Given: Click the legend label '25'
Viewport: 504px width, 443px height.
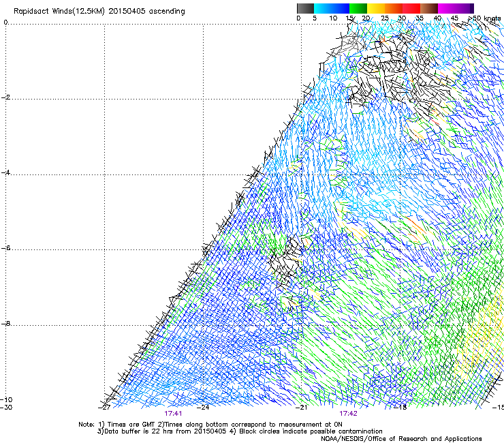Looking at the screenshot, I should [x=385, y=18].
